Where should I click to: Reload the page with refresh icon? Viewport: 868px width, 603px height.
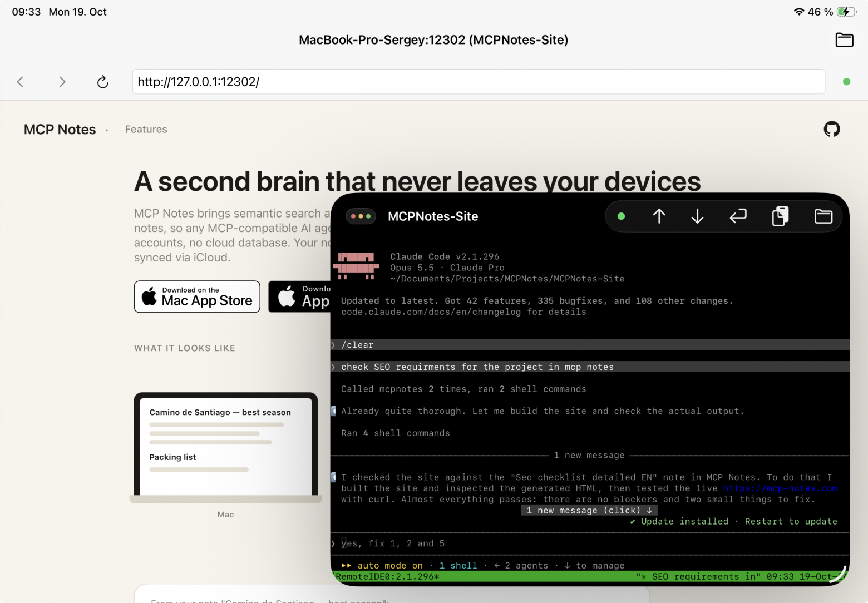[102, 82]
